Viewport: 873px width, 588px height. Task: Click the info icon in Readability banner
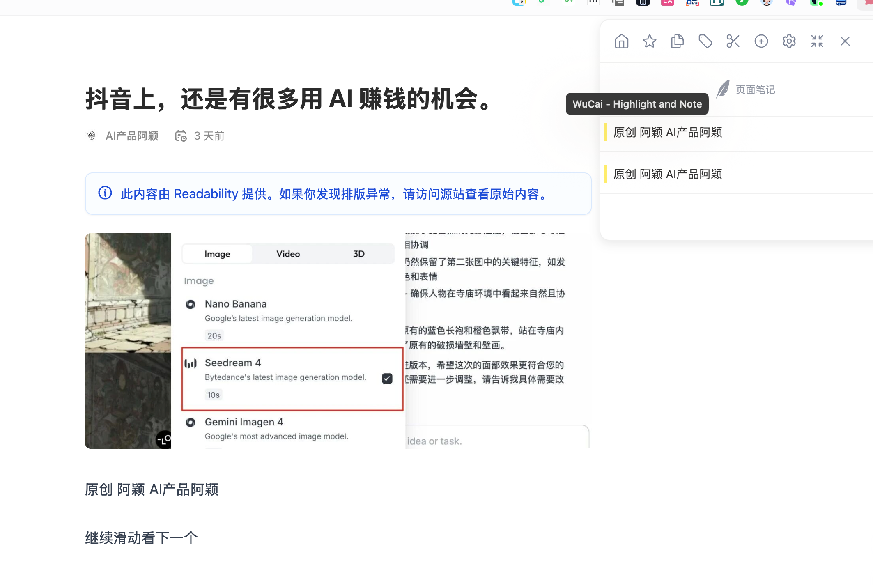(x=105, y=193)
